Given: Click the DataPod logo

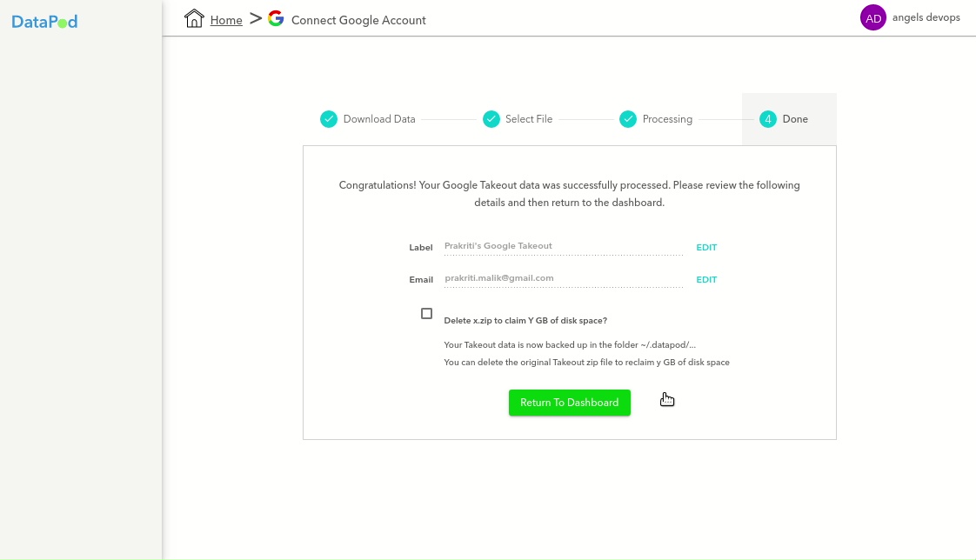Looking at the screenshot, I should (x=44, y=22).
